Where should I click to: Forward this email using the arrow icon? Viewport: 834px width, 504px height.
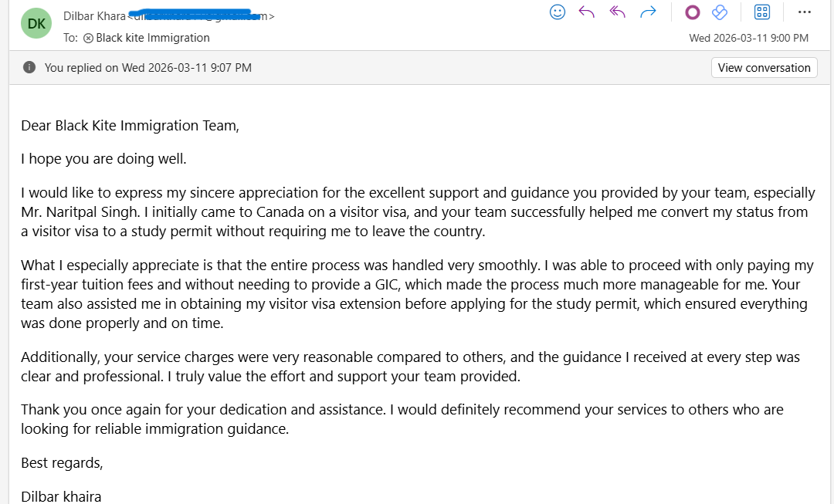(648, 12)
